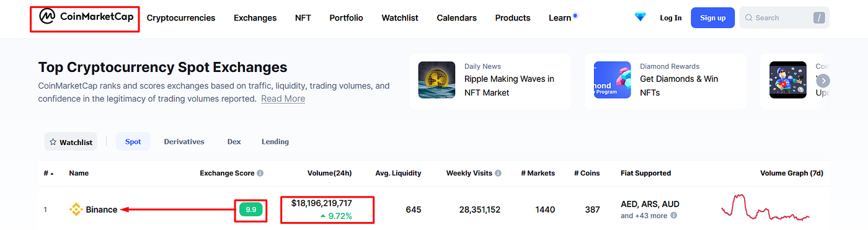Viewport: 868px width, 230px height.
Task: Advance news carousel with right arrow
Action: click(823, 81)
